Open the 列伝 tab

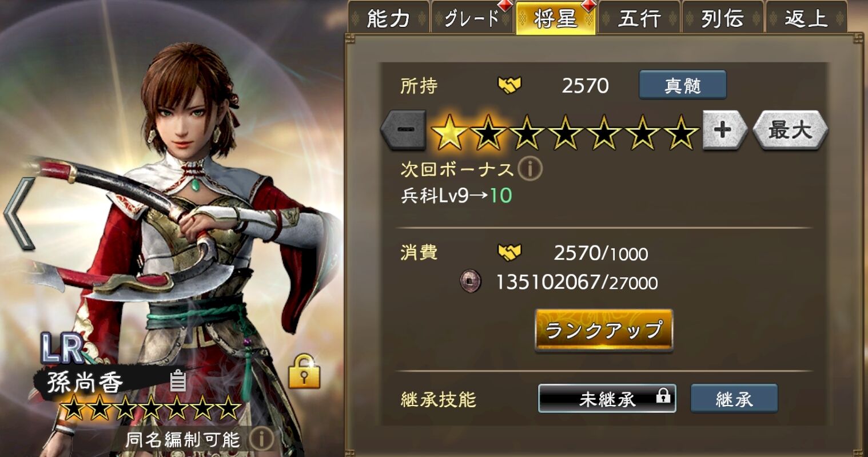point(723,19)
